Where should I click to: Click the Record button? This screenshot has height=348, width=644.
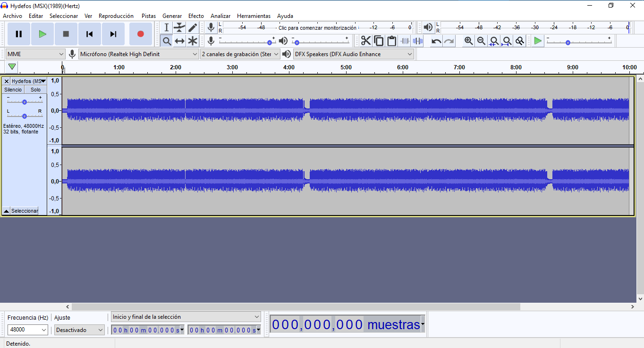[x=140, y=34]
